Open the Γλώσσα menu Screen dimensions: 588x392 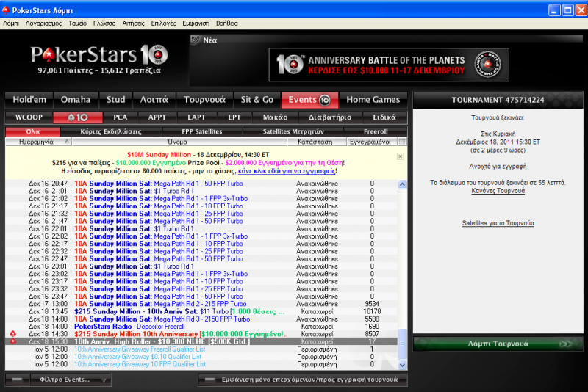pyautogui.click(x=104, y=23)
